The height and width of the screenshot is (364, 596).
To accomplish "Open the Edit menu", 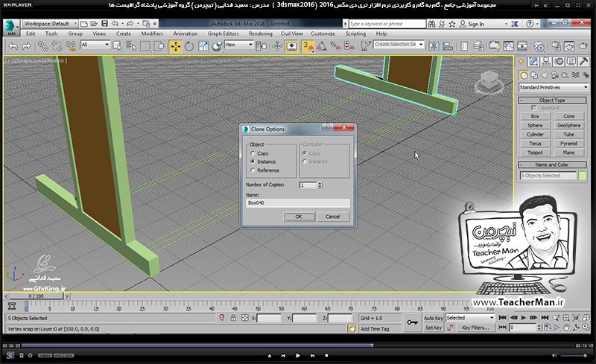I will [31, 33].
